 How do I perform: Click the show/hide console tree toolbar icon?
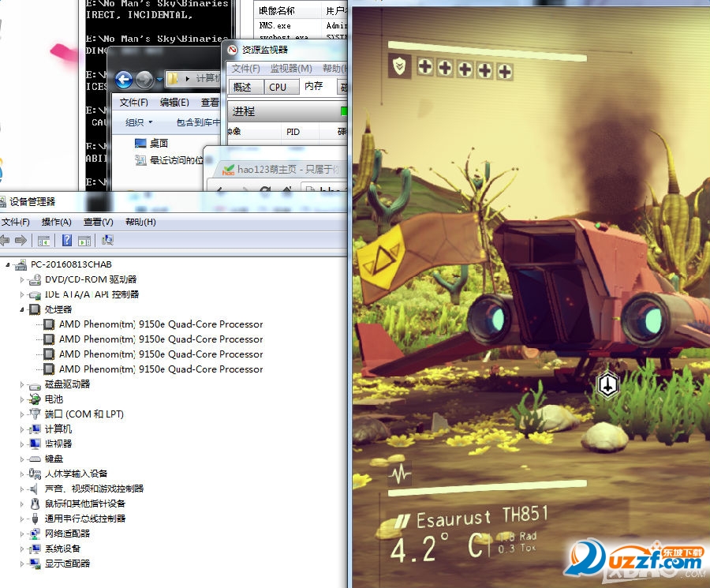(43, 241)
